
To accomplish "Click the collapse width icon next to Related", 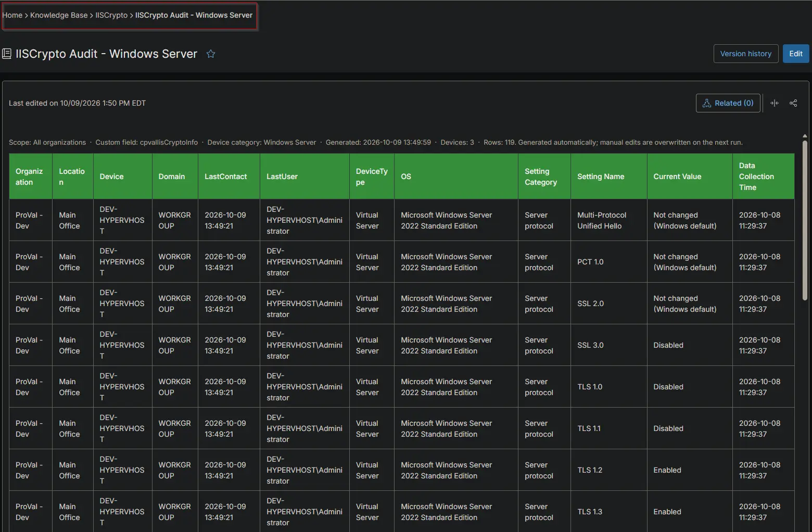I will (x=775, y=103).
